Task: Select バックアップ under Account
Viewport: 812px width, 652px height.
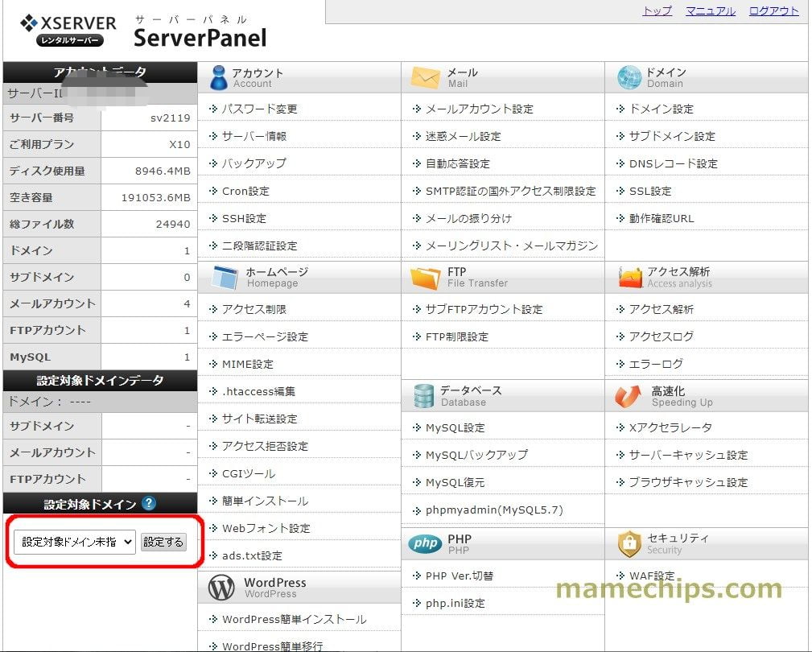Action: [x=253, y=163]
